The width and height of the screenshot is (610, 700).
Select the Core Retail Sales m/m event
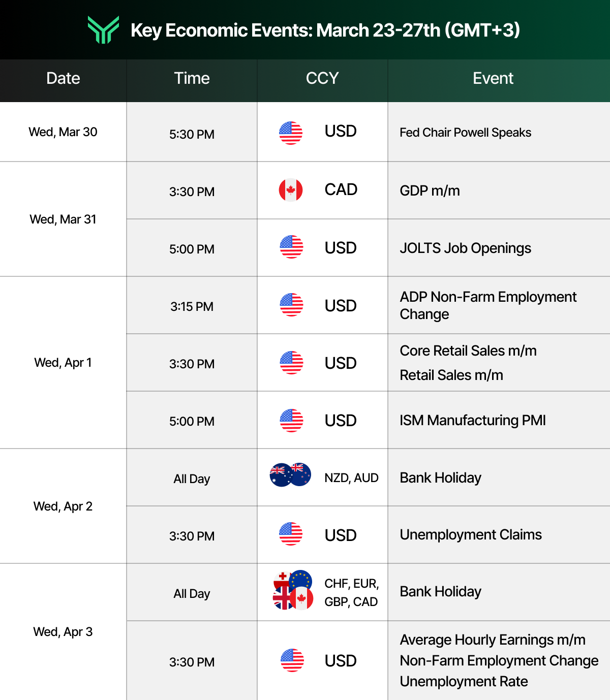click(468, 351)
